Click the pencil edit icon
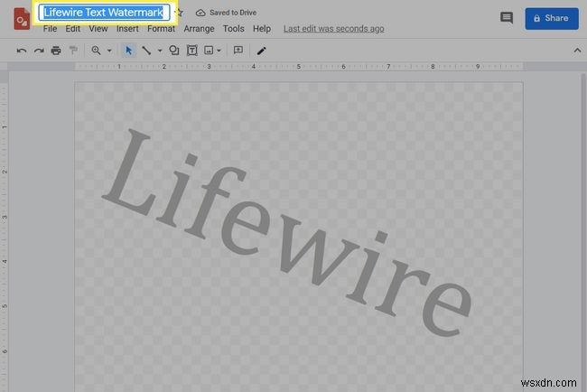The width and height of the screenshot is (587, 392). (261, 51)
